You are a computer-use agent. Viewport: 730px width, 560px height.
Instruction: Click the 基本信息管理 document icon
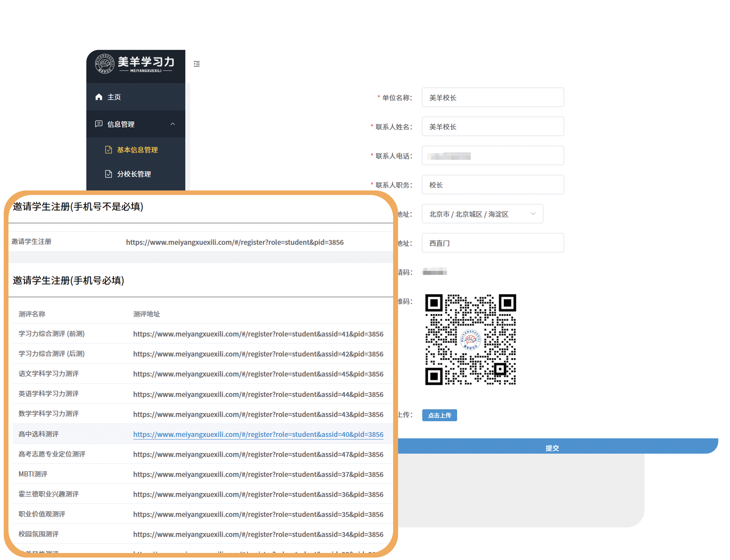point(108,150)
